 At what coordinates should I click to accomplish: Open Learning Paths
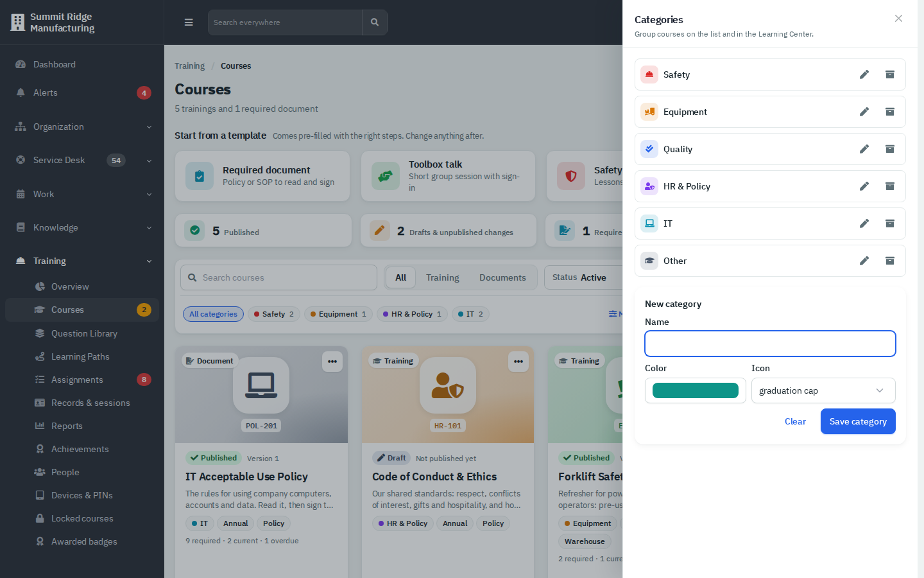tap(82, 356)
